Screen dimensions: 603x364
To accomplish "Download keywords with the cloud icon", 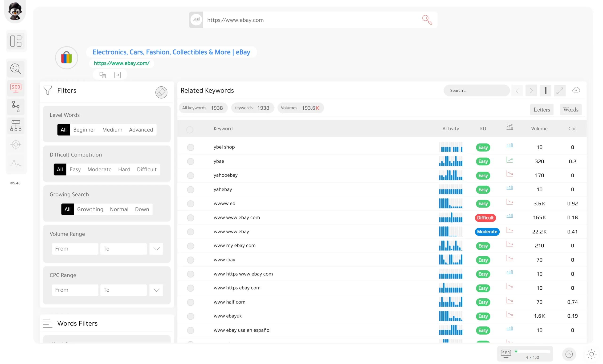I will click(576, 90).
